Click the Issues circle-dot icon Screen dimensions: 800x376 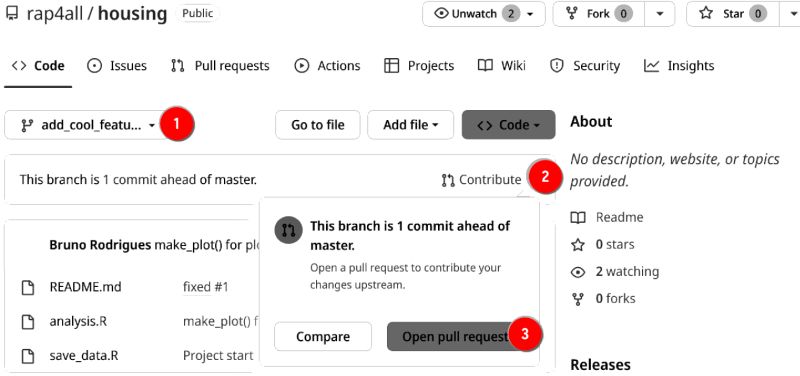[x=94, y=66]
